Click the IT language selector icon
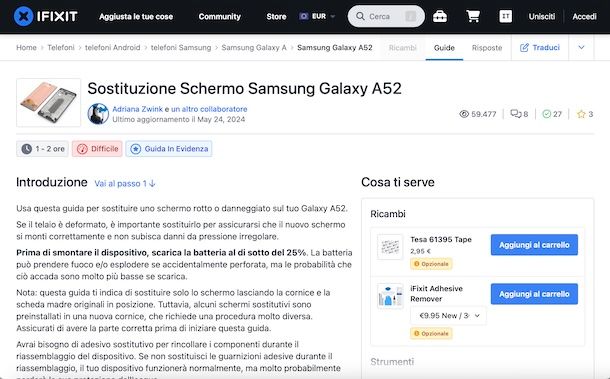This screenshot has width=610, height=379. pos(505,16)
